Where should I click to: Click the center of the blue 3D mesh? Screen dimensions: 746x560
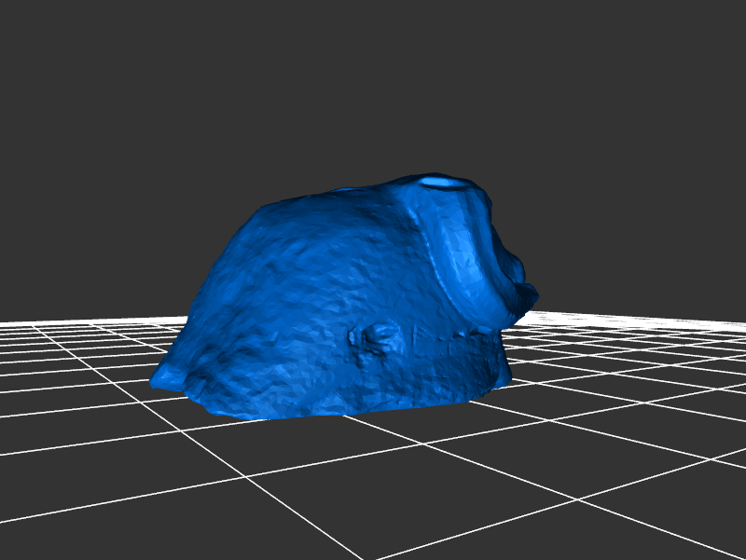click(x=345, y=298)
